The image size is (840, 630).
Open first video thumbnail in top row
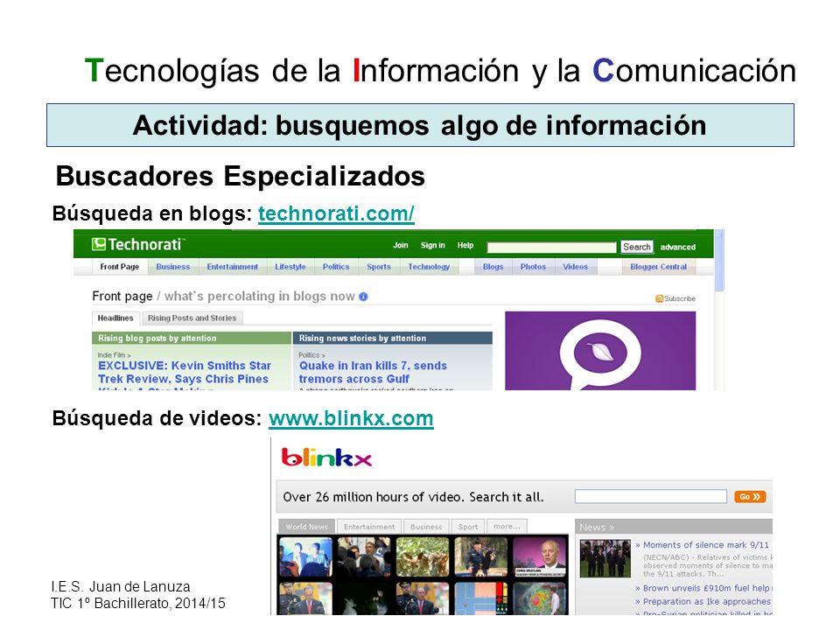click(305, 557)
